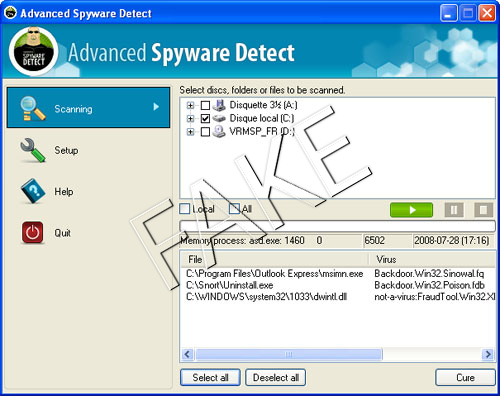Click the floppy Disquette drive icon
500x396 pixels.
(x=219, y=105)
